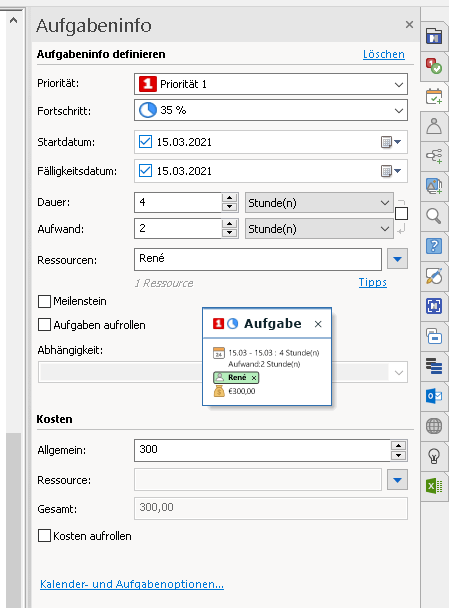Select the task info calendar tab icon

pyautogui.click(x=434, y=96)
